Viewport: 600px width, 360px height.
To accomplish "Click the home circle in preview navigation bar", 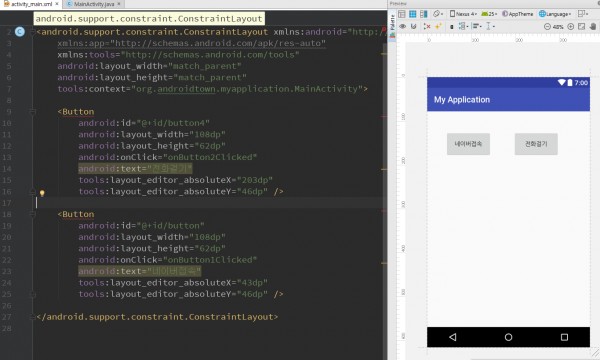I will pyautogui.click(x=508, y=337).
